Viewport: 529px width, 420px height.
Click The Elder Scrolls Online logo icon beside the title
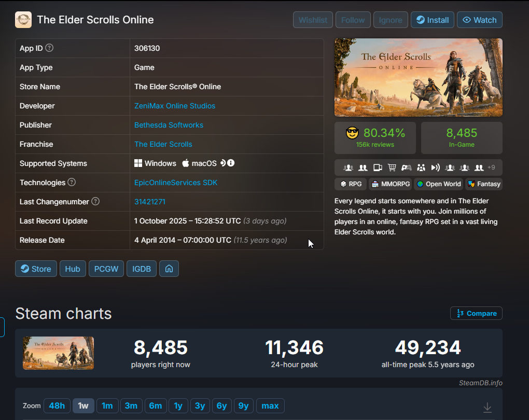point(23,20)
